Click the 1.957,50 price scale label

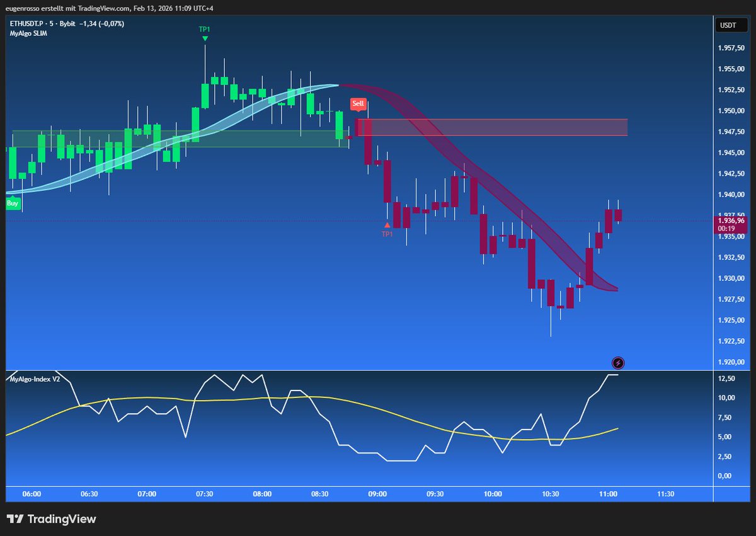[731, 48]
